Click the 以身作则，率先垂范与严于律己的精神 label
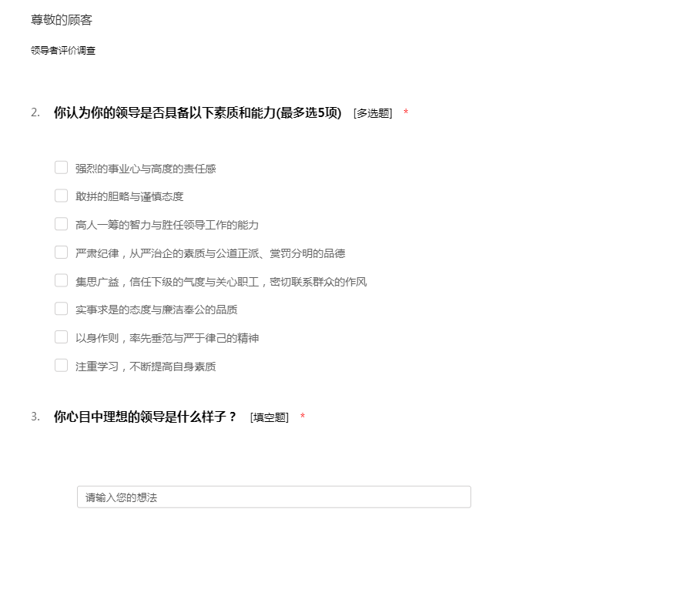This screenshot has height=616, width=693. click(167, 339)
